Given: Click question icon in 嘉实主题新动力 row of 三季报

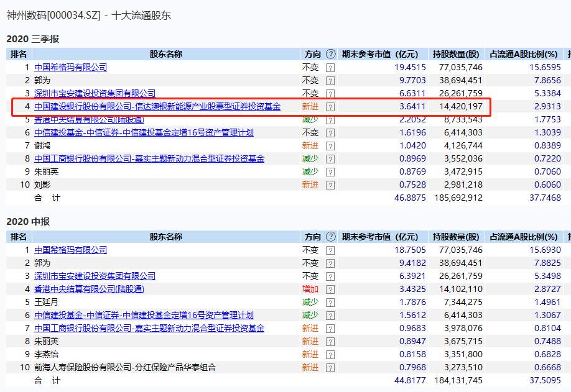Looking at the screenshot, I should pyautogui.click(x=330, y=159).
